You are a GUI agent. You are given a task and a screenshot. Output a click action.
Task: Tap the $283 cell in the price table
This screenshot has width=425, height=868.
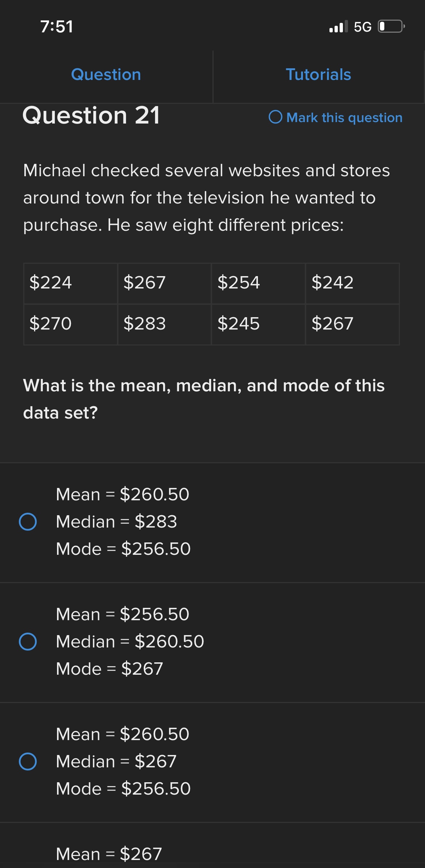[164, 324]
